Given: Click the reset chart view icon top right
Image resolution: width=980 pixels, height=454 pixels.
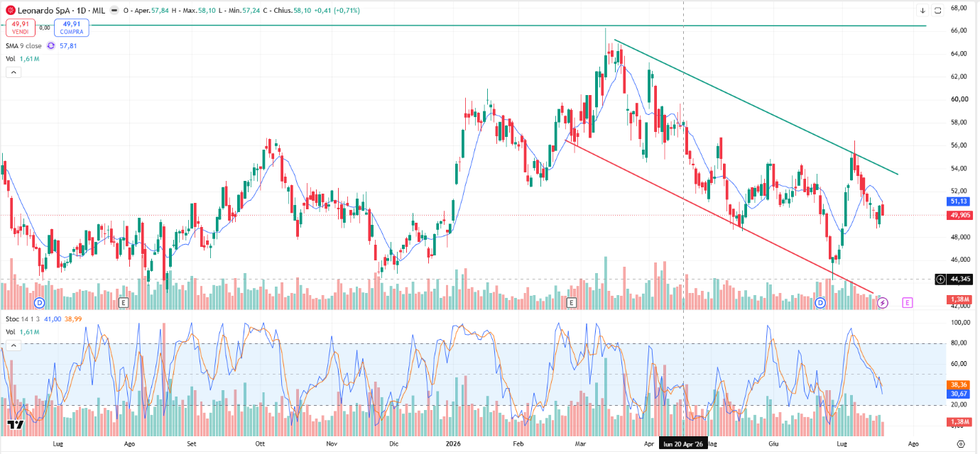Looking at the screenshot, I should [x=938, y=10].
